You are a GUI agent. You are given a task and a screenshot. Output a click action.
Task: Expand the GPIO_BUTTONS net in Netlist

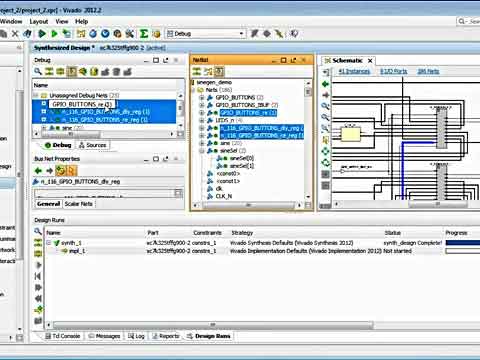click(x=202, y=97)
